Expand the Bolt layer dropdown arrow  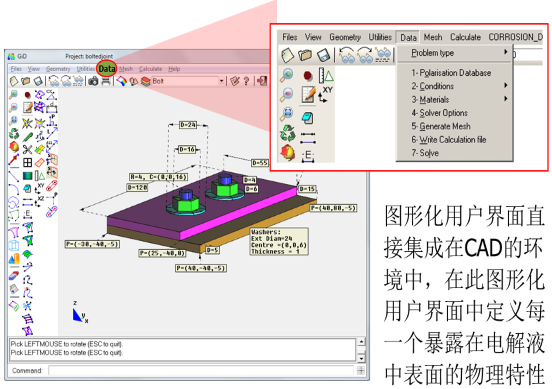pos(221,81)
